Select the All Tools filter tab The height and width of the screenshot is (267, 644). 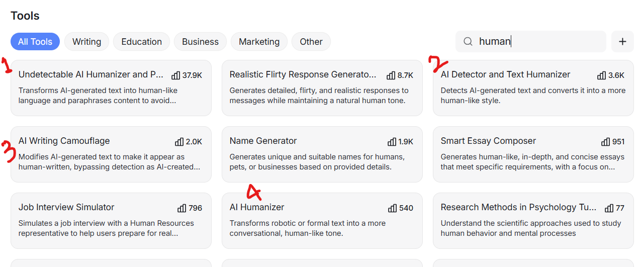click(35, 42)
